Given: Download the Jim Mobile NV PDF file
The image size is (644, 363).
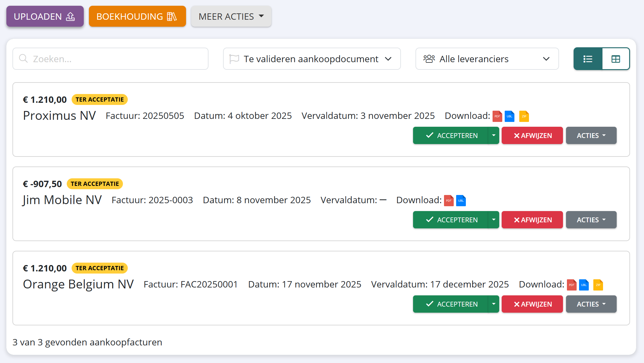Looking at the screenshot, I should point(449,200).
